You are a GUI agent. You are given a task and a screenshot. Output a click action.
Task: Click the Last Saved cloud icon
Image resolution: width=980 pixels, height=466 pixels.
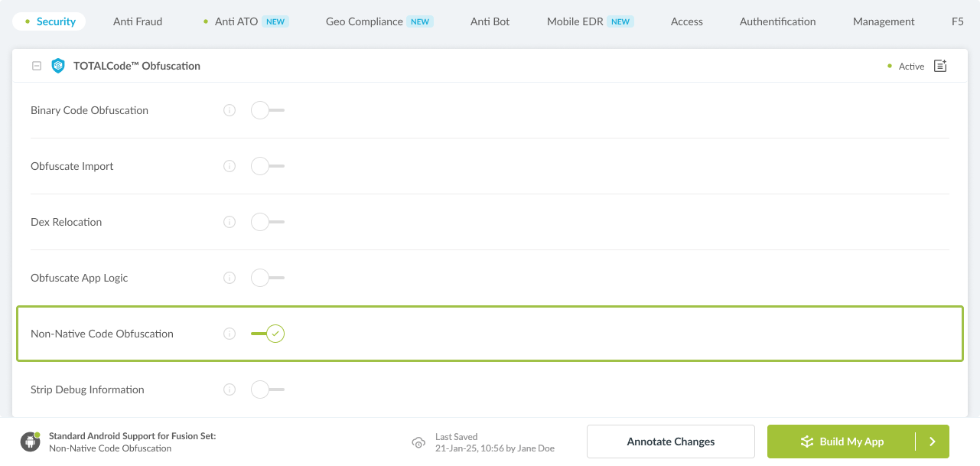418,442
